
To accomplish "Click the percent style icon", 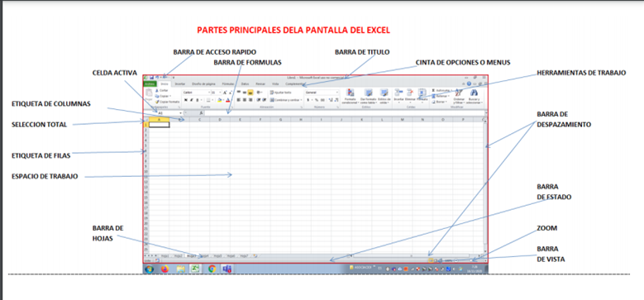I will [317, 100].
